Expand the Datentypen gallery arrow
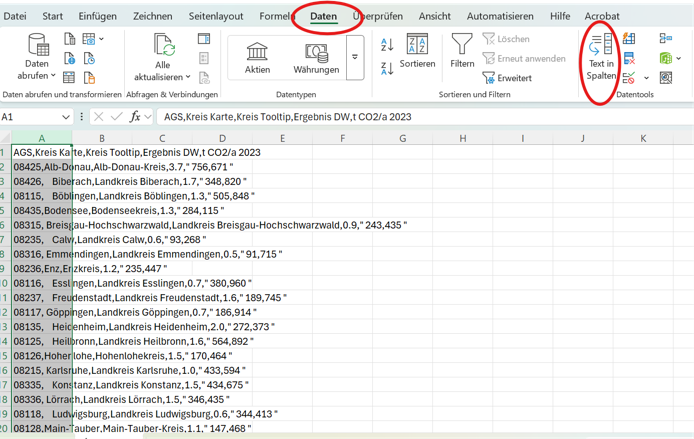The width and height of the screenshot is (694, 439). click(355, 58)
